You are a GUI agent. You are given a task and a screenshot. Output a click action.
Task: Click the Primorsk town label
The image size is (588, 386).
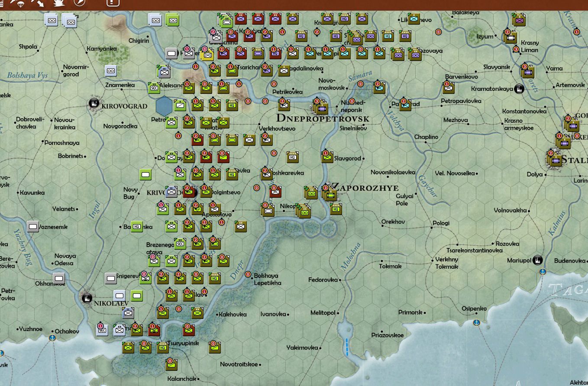(410, 312)
